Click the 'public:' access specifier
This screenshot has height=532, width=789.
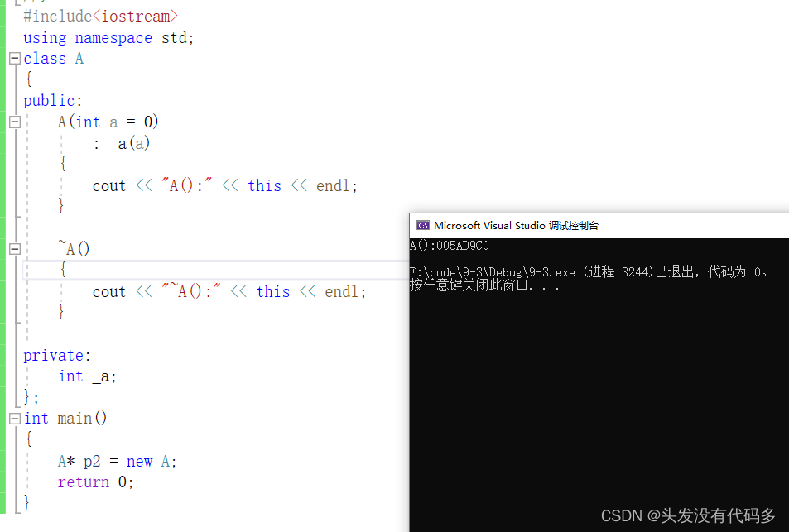(52, 101)
